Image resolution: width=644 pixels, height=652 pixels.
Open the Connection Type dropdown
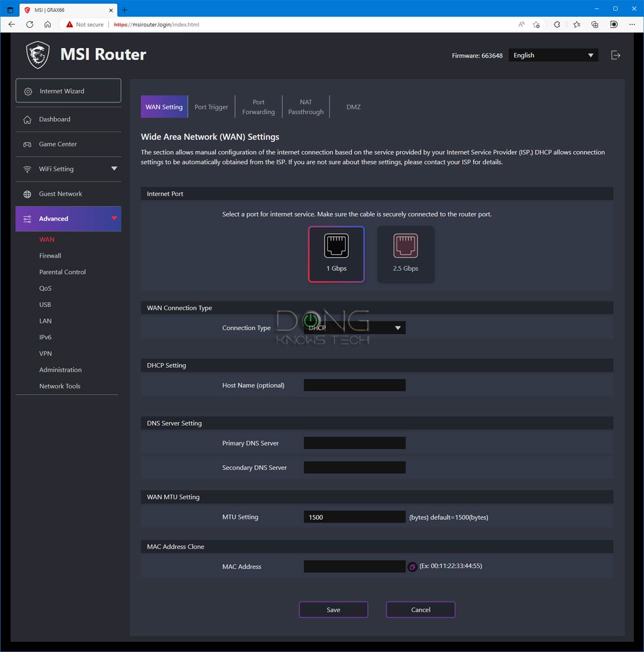pyautogui.click(x=355, y=328)
